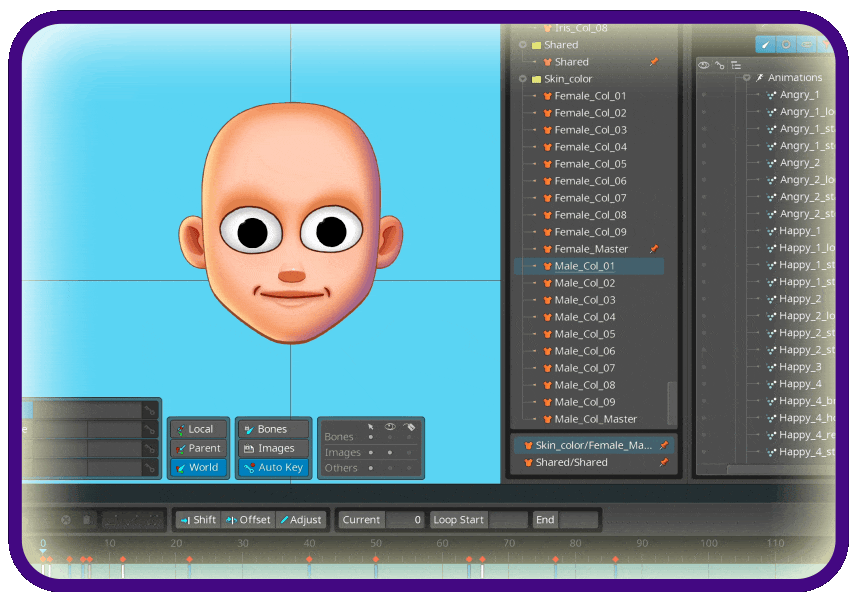The image size is (861, 605).
Task: Select the World axes button
Action: point(199,468)
